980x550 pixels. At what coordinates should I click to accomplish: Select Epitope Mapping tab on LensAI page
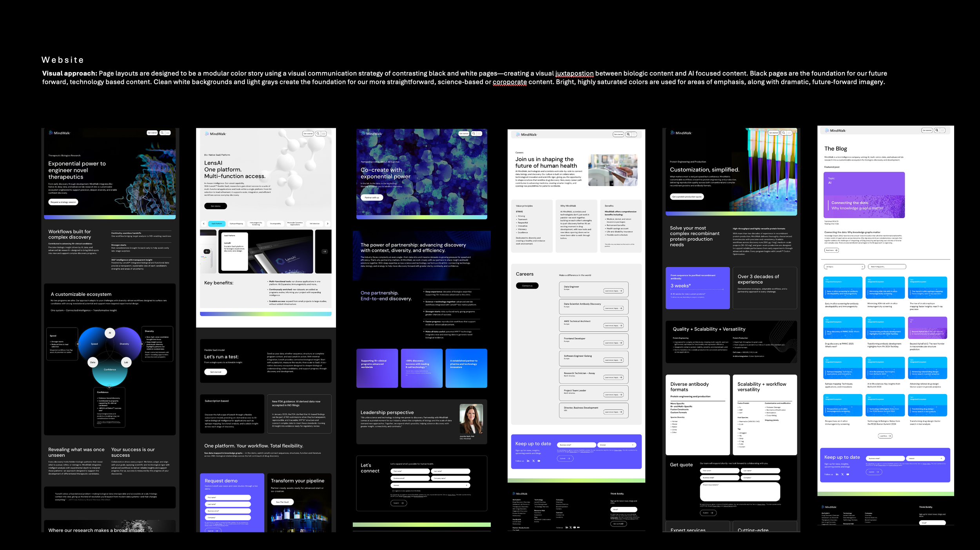tap(236, 224)
